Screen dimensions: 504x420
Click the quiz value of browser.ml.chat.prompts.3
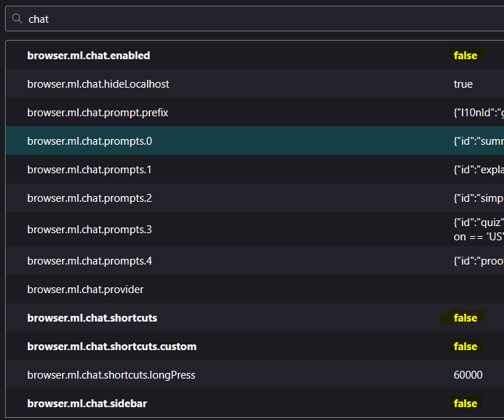[478, 230]
